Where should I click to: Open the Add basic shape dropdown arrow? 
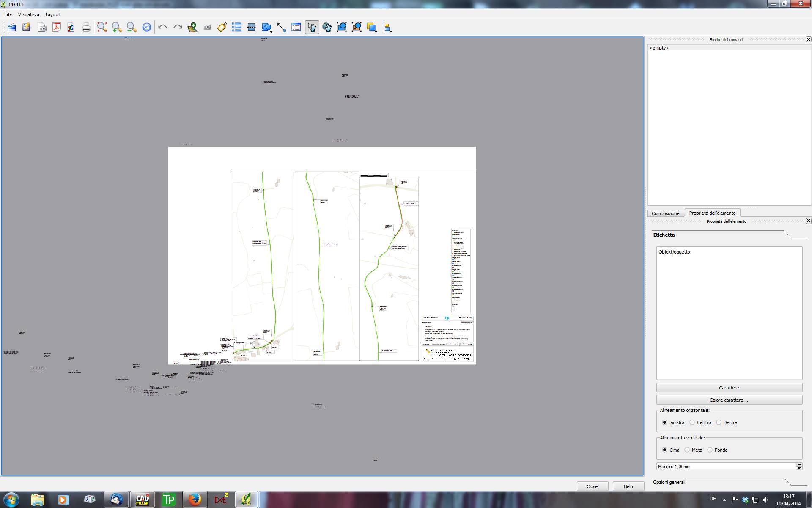tap(271, 30)
